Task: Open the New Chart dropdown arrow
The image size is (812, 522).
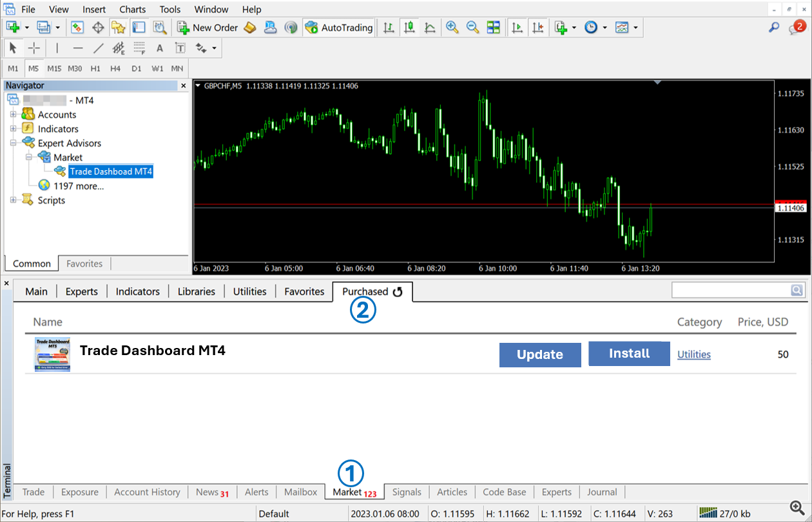Action: tap(26, 27)
